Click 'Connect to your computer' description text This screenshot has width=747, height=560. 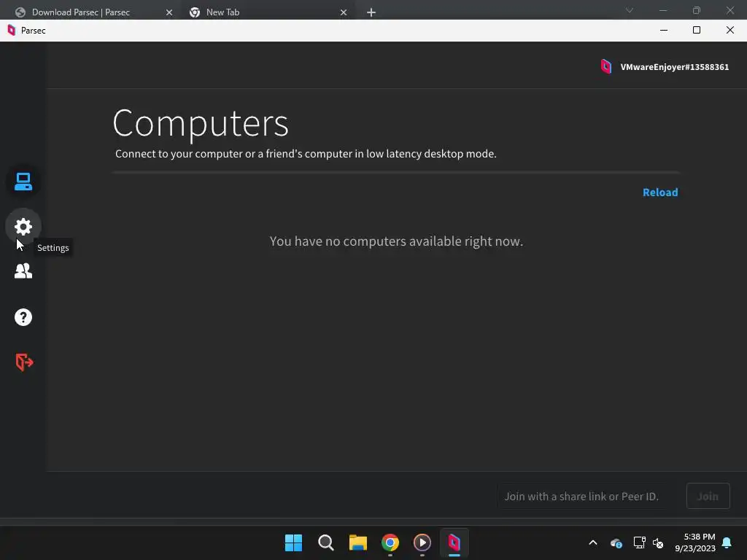(x=306, y=154)
